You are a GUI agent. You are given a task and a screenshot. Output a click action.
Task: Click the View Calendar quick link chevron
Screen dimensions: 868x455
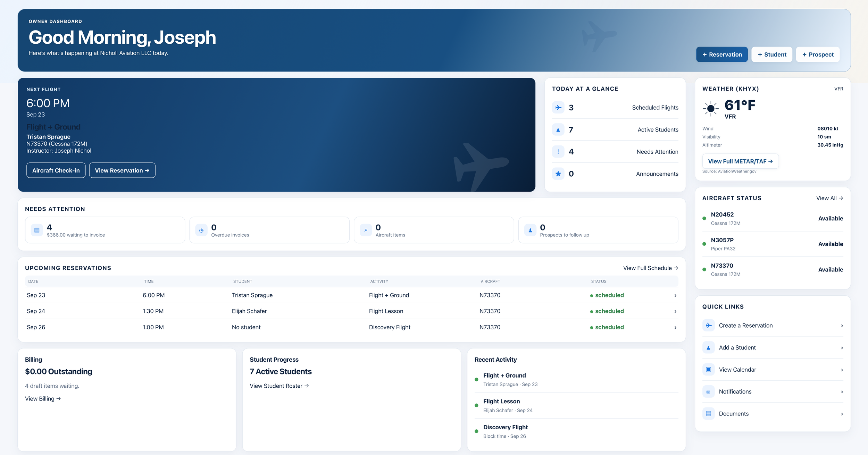[842, 370]
